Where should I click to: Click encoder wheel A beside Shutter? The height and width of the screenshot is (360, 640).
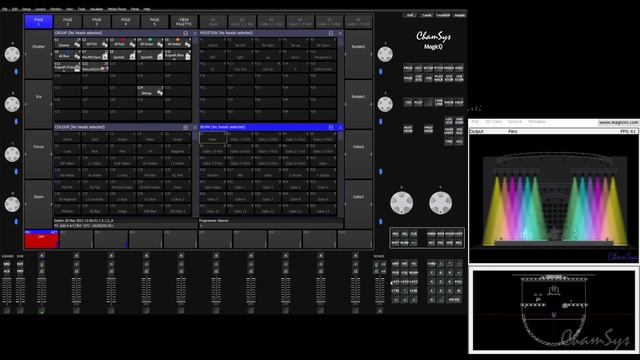[x=12, y=54]
